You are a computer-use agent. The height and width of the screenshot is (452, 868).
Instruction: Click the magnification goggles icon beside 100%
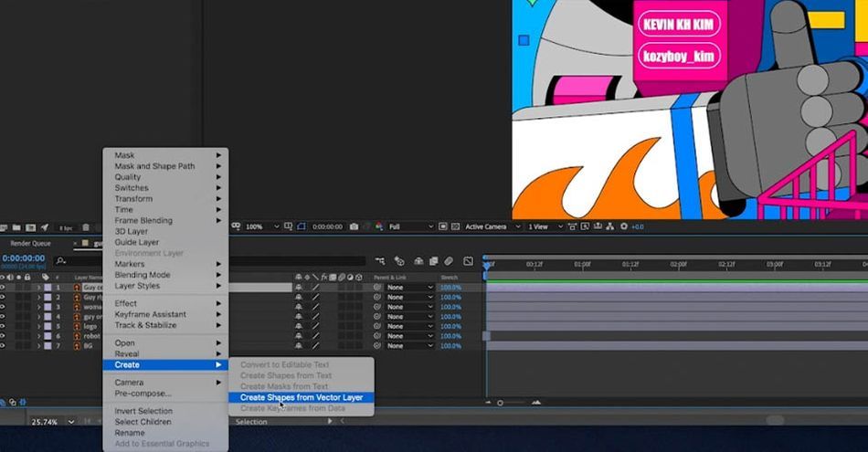236,226
